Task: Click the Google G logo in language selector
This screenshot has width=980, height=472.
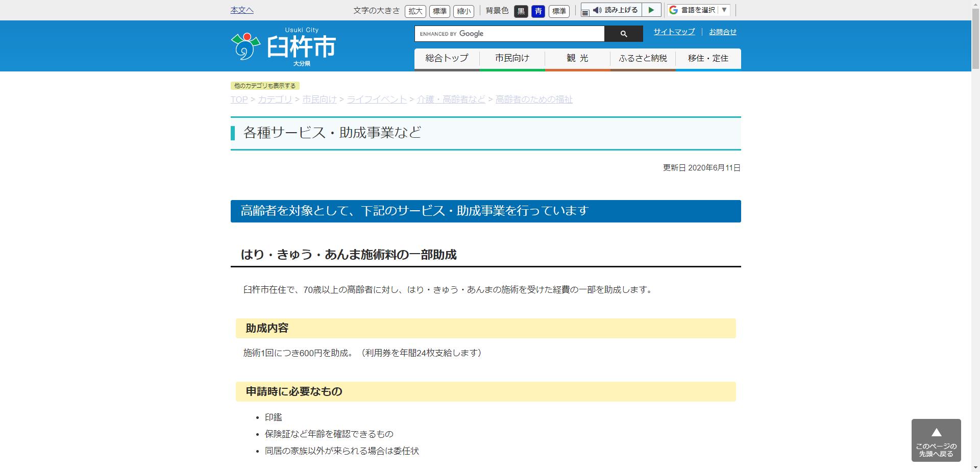Action: (672, 9)
